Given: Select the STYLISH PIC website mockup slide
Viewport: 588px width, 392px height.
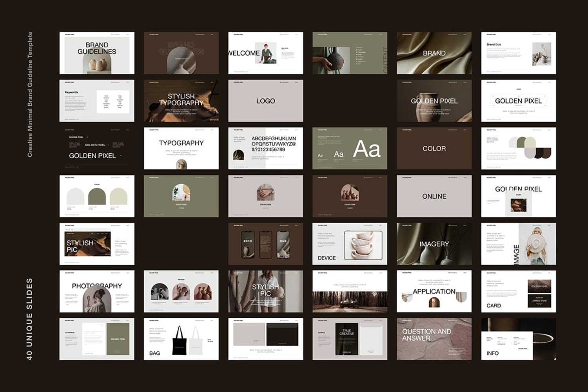Looking at the screenshot, I should point(97,244).
